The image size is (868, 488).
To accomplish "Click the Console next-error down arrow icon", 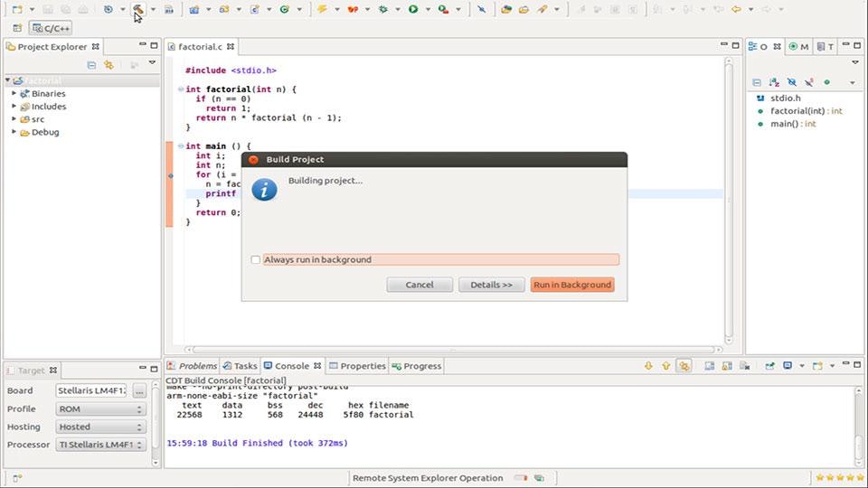I will click(x=648, y=366).
